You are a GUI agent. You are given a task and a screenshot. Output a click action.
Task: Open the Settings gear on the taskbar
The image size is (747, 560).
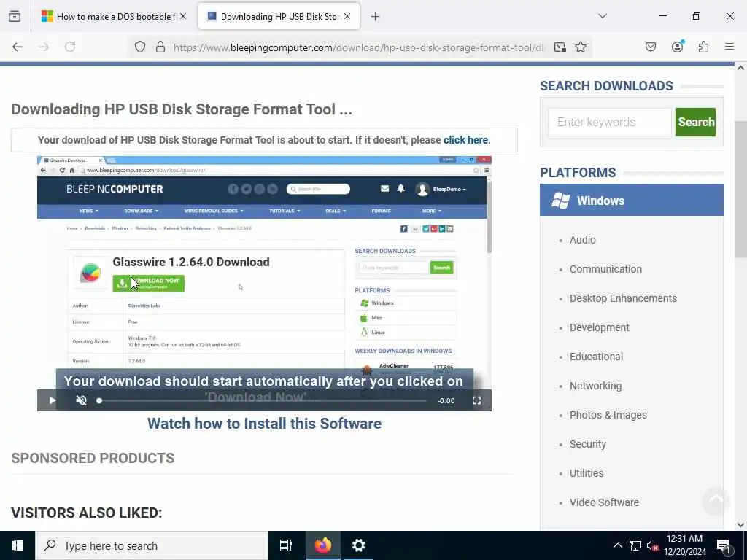(x=358, y=545)
